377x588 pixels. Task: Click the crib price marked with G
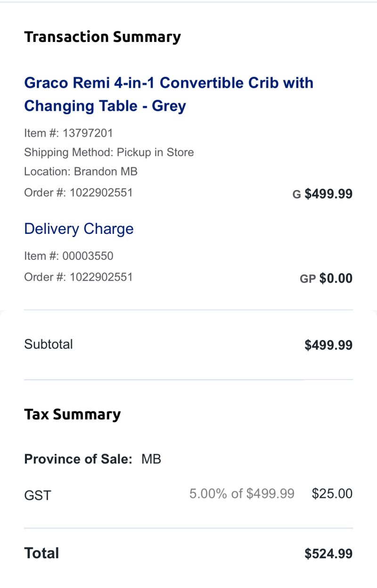coord(328,194)
